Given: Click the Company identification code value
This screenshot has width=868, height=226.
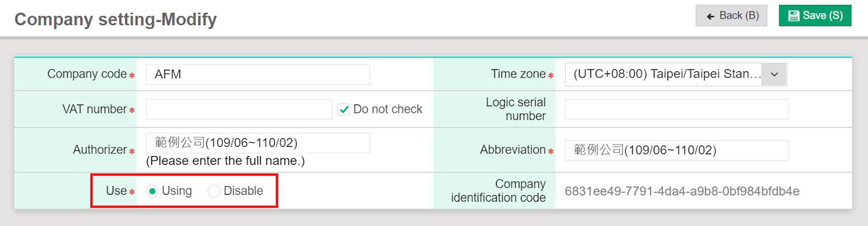Looking at the screenshot, I should point(681,191).
